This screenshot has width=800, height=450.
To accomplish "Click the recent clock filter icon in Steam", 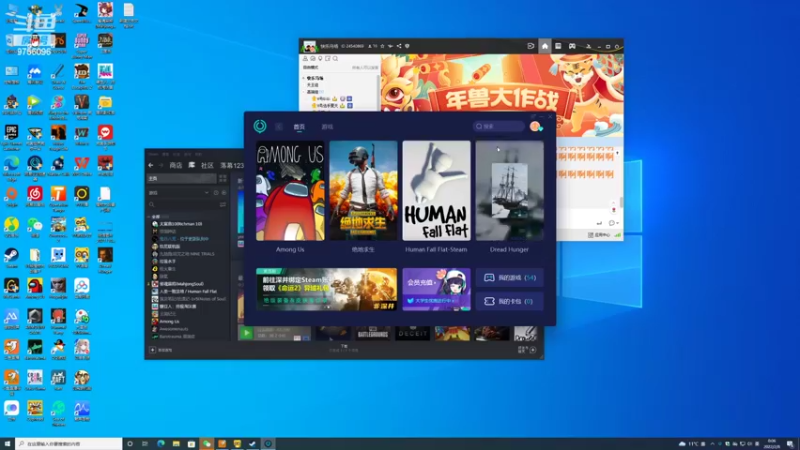I will (x=216, y=193).
